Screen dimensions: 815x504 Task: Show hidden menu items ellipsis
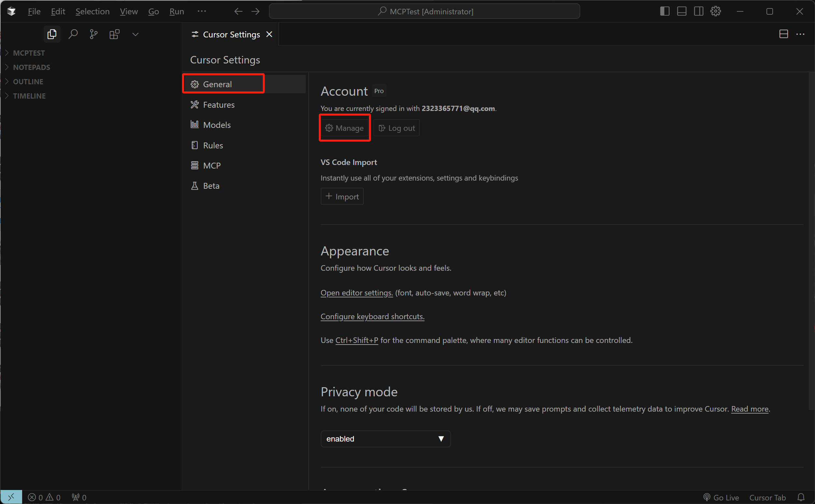202,11
